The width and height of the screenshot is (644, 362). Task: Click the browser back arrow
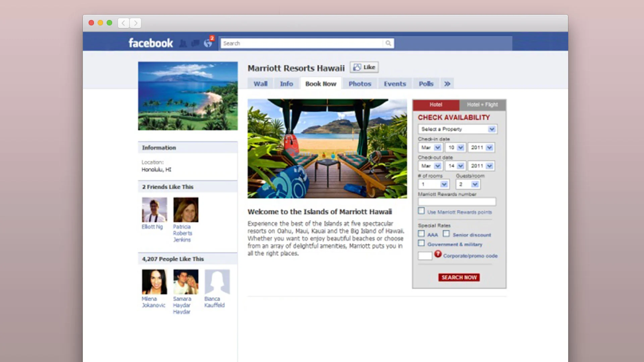123,23
